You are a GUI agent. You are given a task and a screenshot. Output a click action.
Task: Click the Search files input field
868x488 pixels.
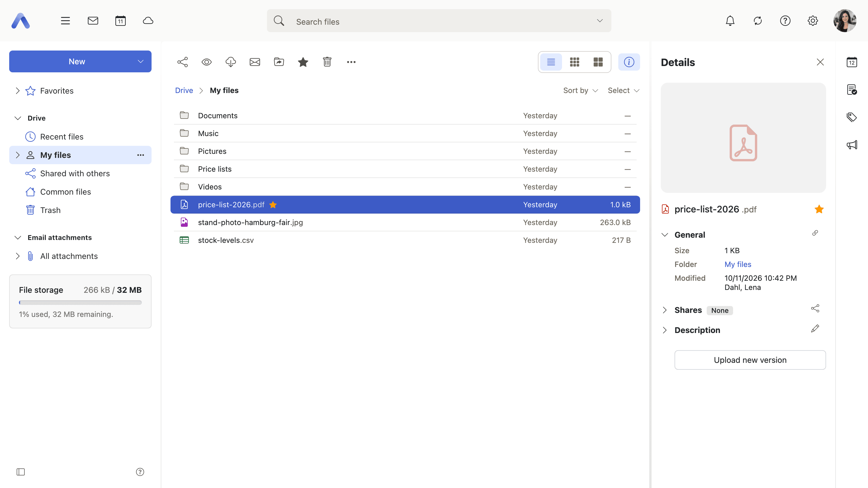pos(439,21)
